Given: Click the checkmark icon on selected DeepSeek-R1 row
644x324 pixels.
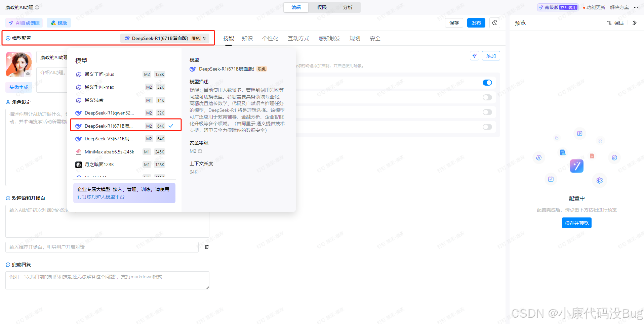Looking at the screenshot, I should tap(171, 126).
